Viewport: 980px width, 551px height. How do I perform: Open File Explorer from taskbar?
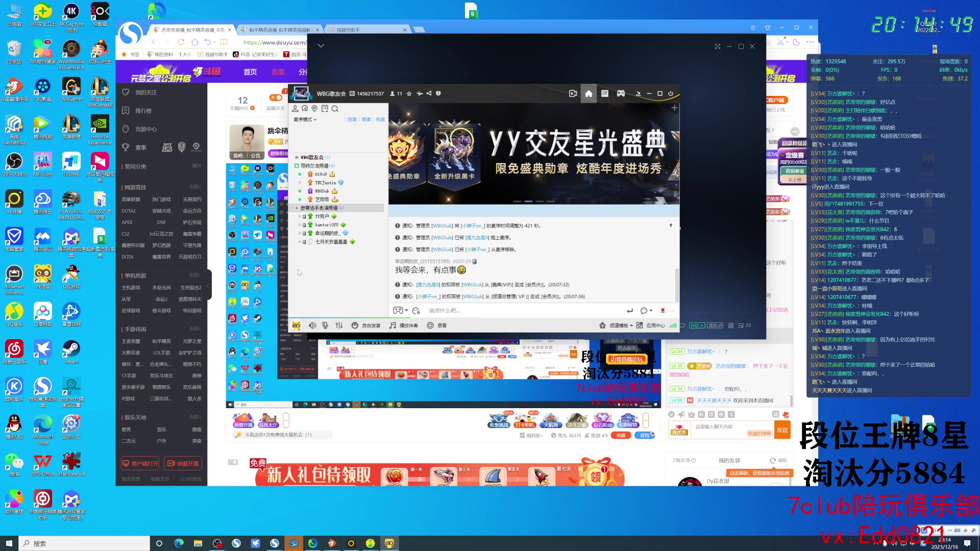pos(198,543)
